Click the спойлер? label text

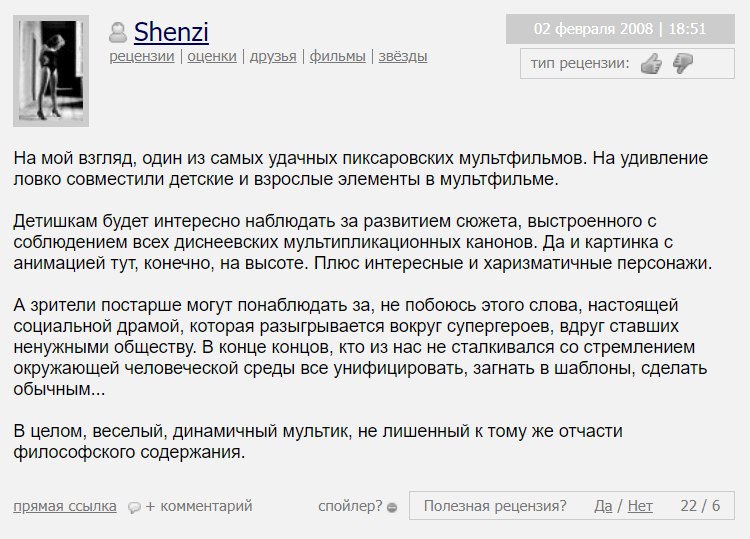(350, 506)
